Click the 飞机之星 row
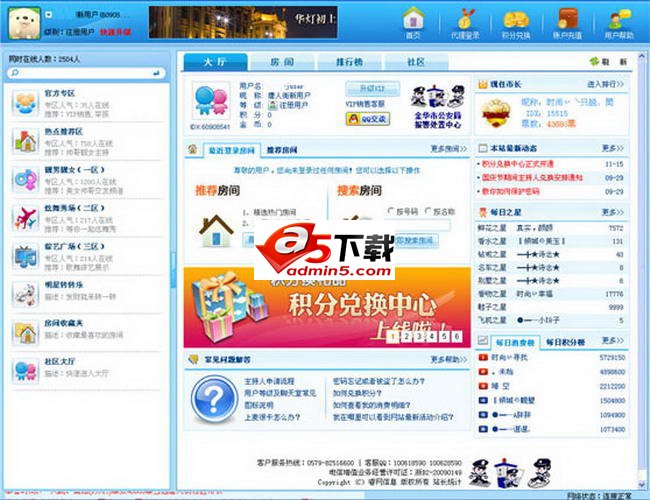This screenshot has width=650, height=500. coord(551,320)
